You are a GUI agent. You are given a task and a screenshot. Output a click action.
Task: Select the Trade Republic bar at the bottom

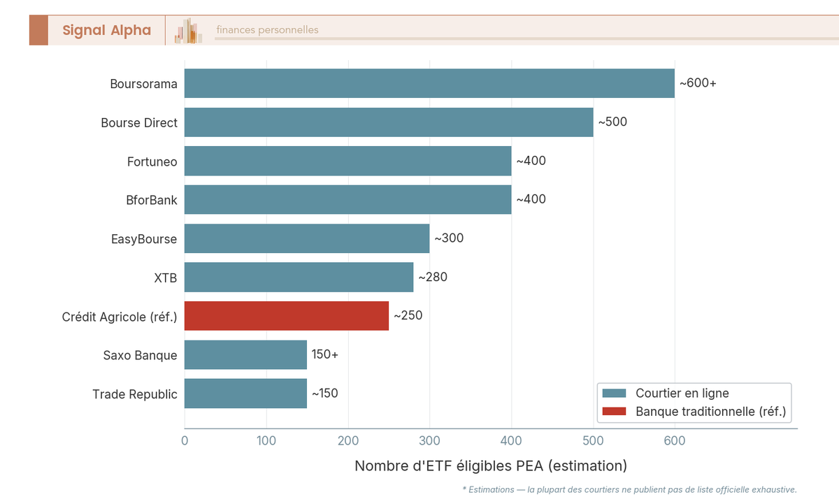pyautogui.click(x=245, y=394)
